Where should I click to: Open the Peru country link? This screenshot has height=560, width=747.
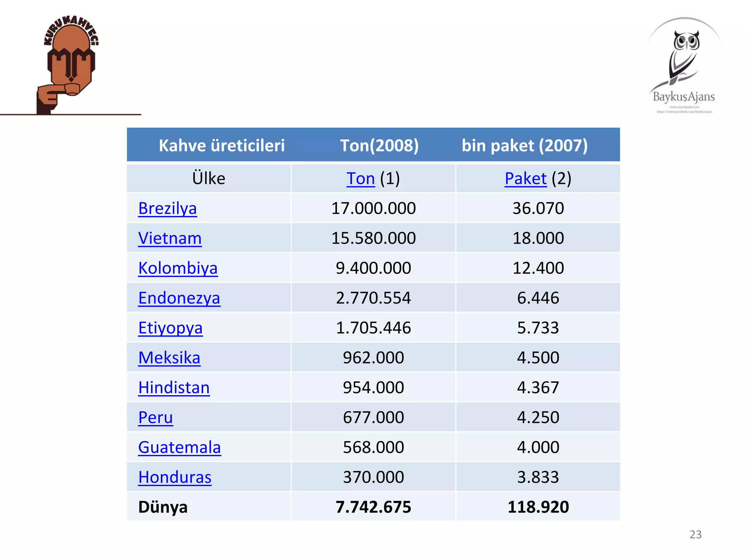click(x=155, y=417)
